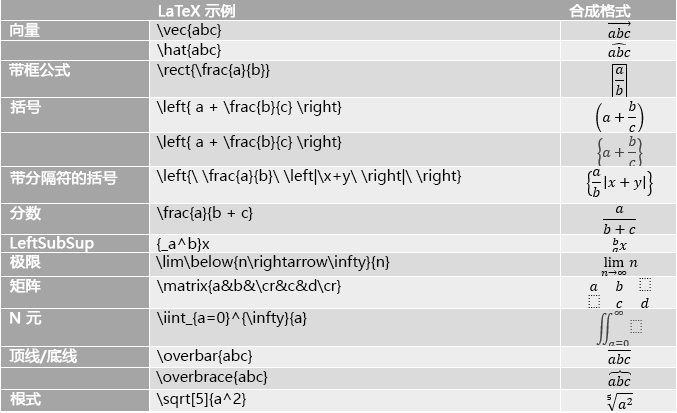Click the 带框公式 row label
Image resolution: width=677 pixels, height=413 pixels.
[40, 70]
